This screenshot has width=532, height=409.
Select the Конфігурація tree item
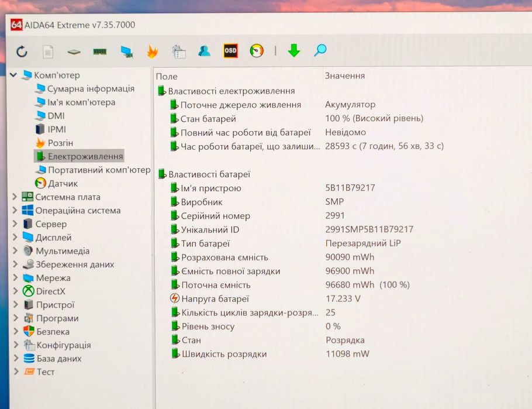click(58, 345)
